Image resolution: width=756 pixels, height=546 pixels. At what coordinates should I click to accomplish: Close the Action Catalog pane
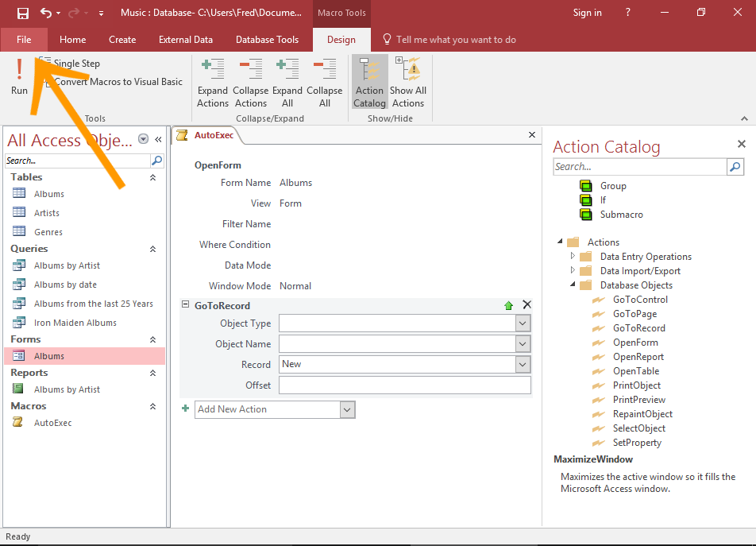pyautogui.click(x=742, y=144)
